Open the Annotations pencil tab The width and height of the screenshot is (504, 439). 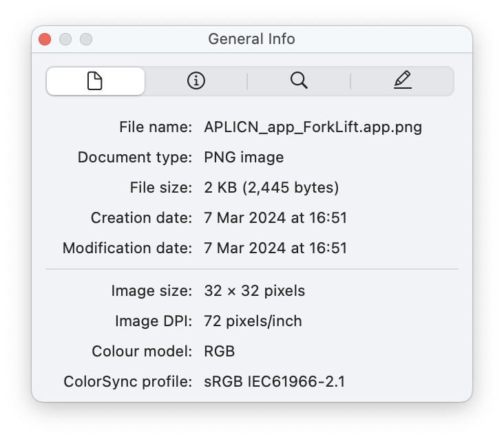tap(403, 81)
